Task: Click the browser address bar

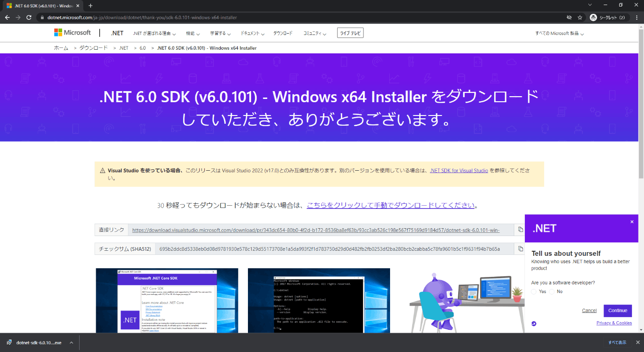Action: click(304, 17)
